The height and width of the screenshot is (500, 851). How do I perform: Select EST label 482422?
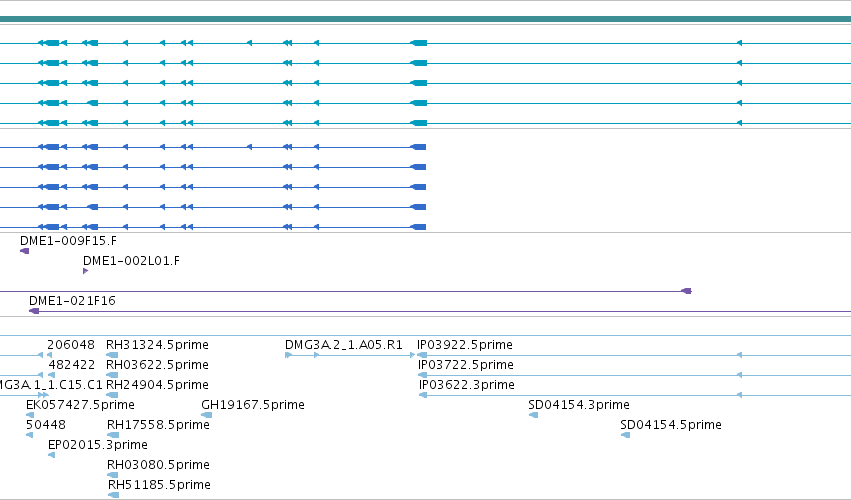(x=72, y=365)
